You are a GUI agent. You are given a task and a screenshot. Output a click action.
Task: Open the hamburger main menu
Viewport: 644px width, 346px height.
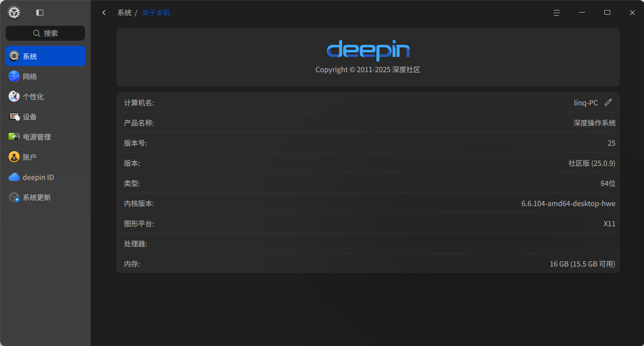coord(557,13)
